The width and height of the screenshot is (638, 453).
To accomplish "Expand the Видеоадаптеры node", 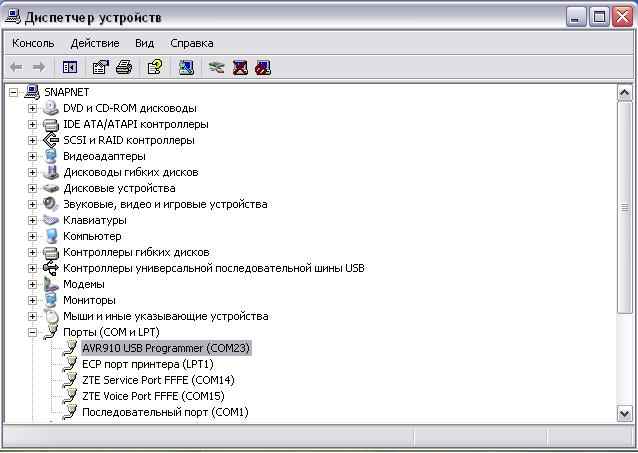I will [x=32, y=156].
